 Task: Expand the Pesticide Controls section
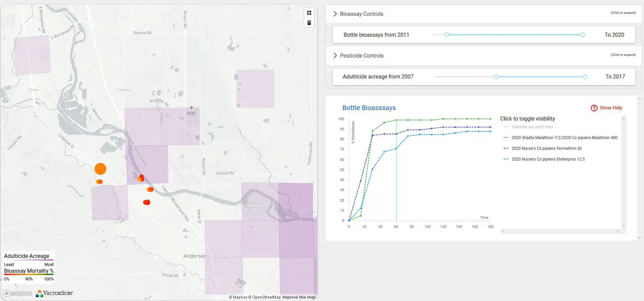point(484,56)
